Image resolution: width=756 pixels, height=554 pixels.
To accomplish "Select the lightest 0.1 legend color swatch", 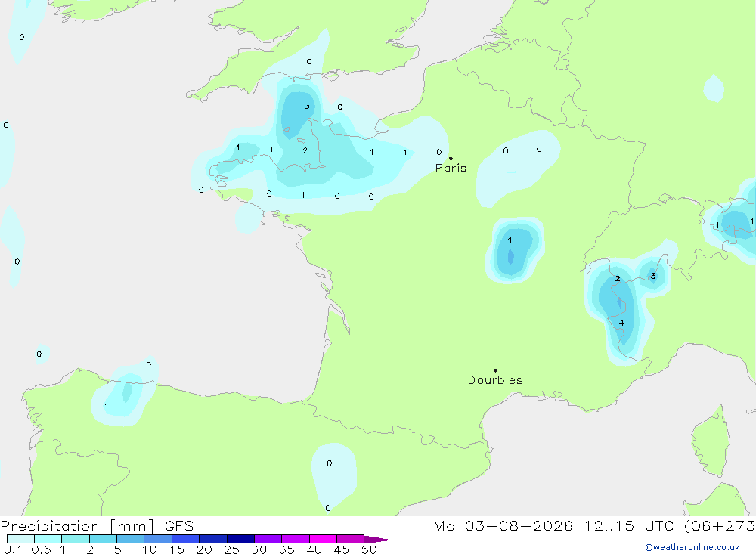I will 20,539.
